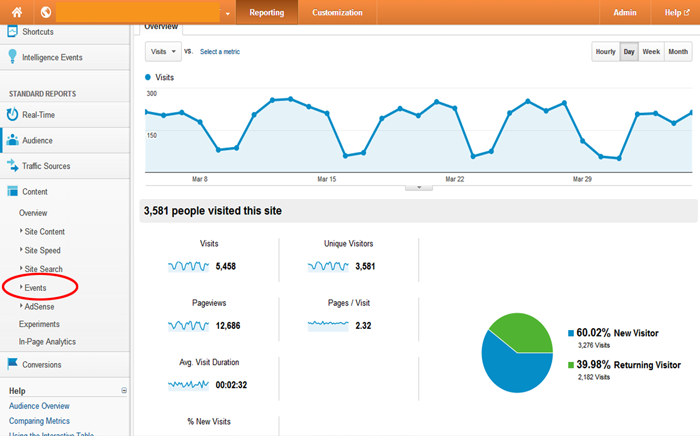Click the green pie chart slice
Viewport: 700px width, 436px height.
click(526, 332)
